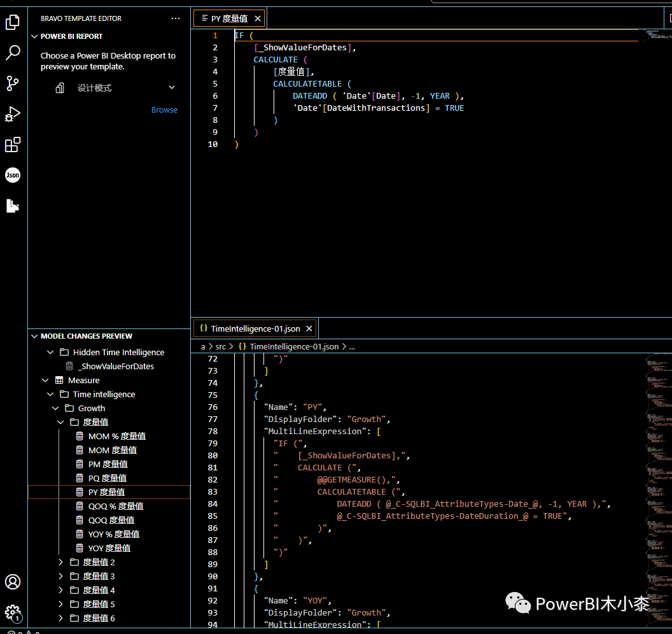
Task: Collapse the POWER BI REPORT section
Action: point(35,36)
